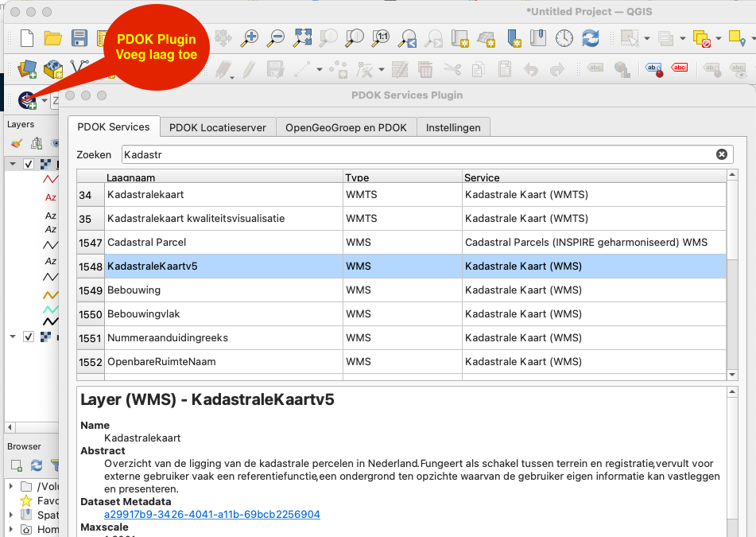Click New 3D Map View icon
The height and width of the screenshot is (537, 756).
click(486, 38)
